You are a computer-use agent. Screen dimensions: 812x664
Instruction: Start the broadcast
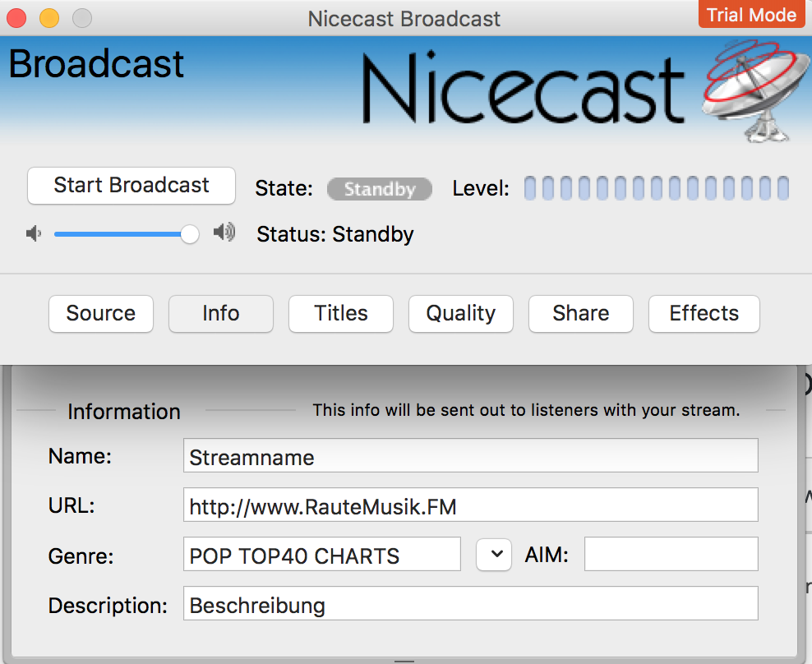click(131, 186)
